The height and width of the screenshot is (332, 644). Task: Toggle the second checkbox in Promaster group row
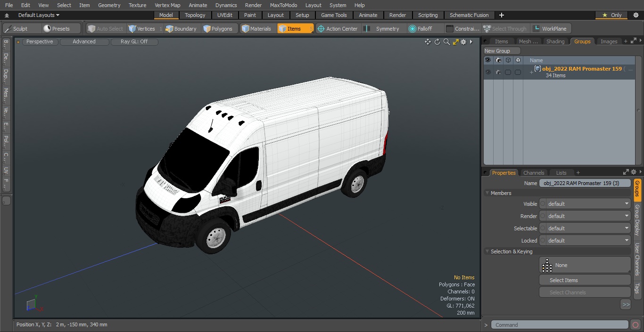pyautogui.click(x=518, y=72)
